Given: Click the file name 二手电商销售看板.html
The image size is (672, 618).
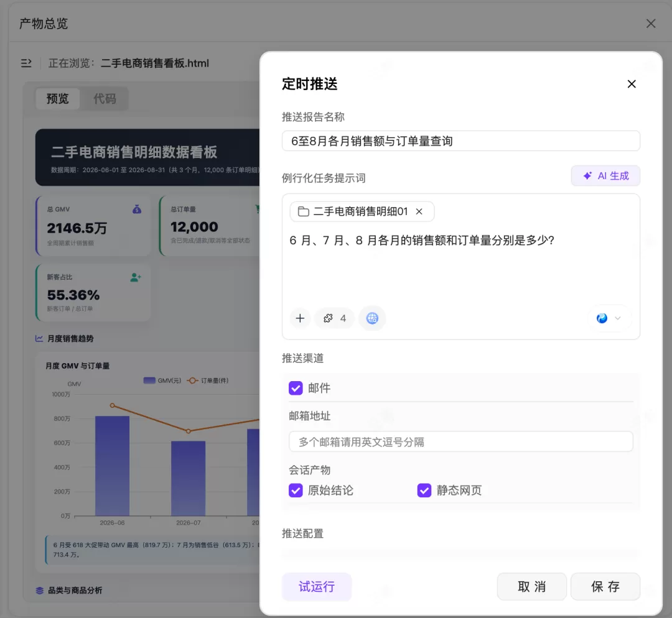Looking at the screenshot, I should (x=155, y=63).
